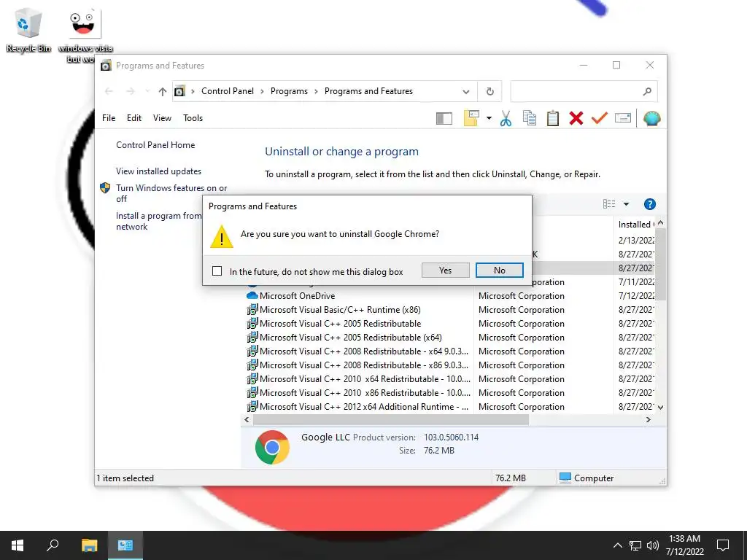Click the refresh button in address bar
747x560 pixels.
(489, 91)
